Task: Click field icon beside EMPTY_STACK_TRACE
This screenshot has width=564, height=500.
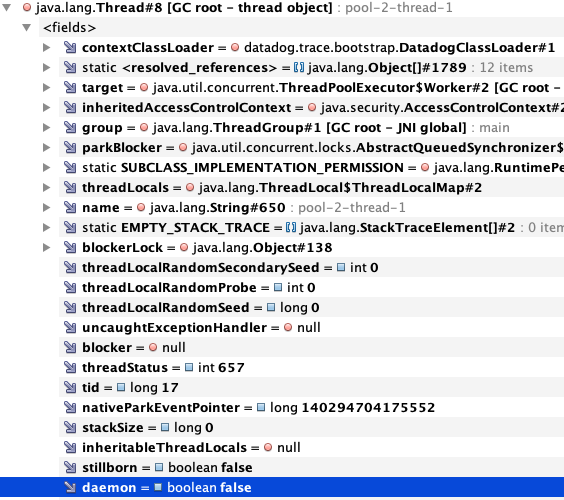Action: 70,227
